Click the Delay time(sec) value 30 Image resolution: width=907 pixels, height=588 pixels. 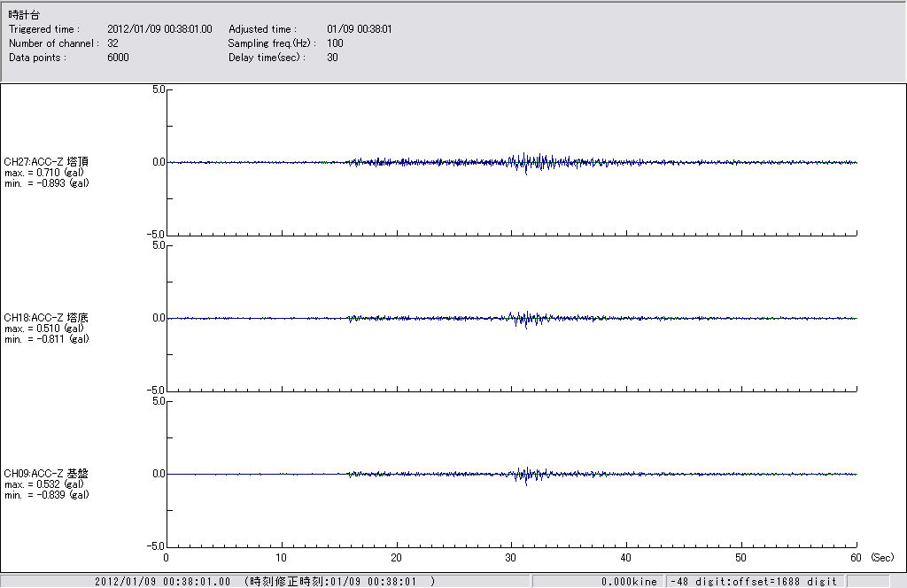pos(332,58)
